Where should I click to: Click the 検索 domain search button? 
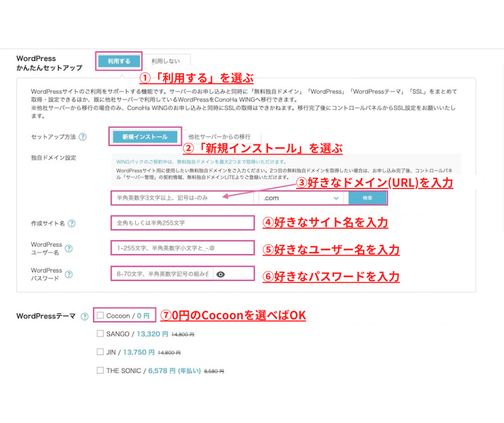click(367, 198)
